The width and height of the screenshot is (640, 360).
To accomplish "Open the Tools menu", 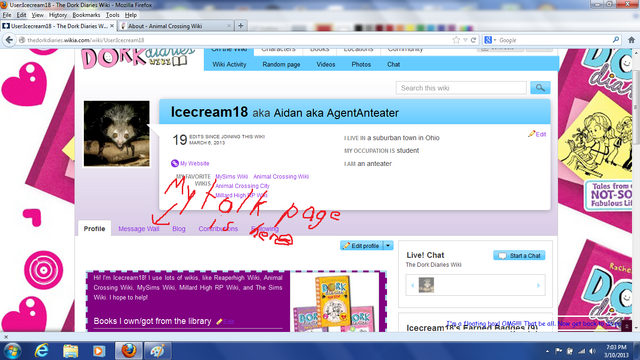I will coord(112,15).
